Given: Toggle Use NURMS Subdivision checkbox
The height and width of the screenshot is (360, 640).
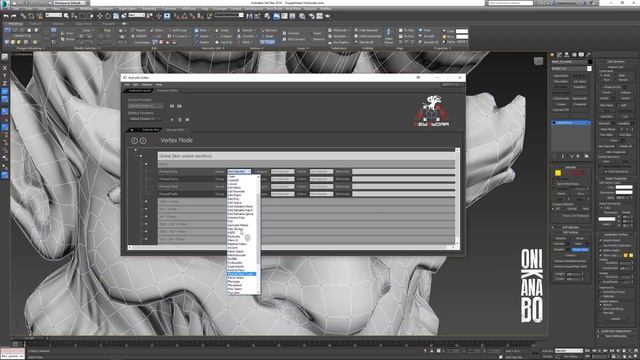Looking at the screenshot, I should (x=601, y=245).
